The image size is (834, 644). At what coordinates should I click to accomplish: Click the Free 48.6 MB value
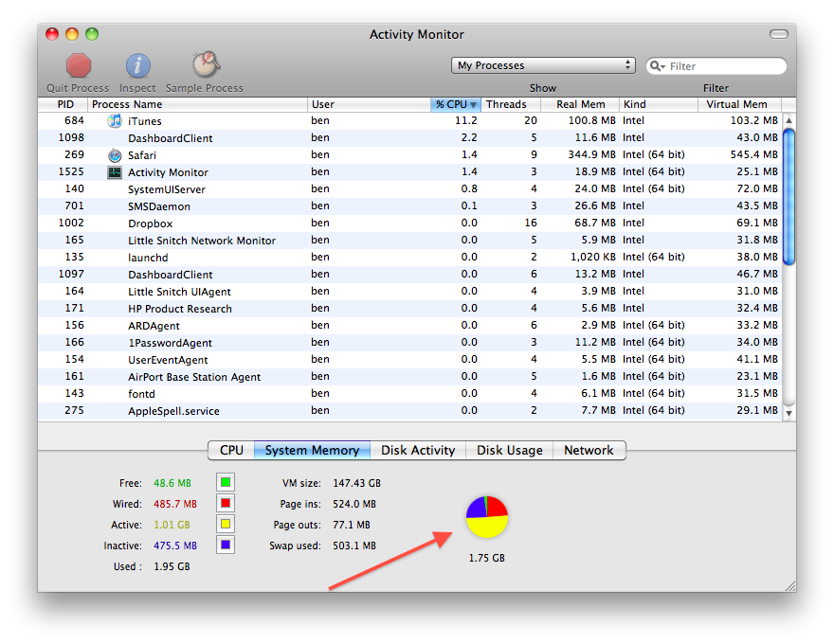point(172,483)
